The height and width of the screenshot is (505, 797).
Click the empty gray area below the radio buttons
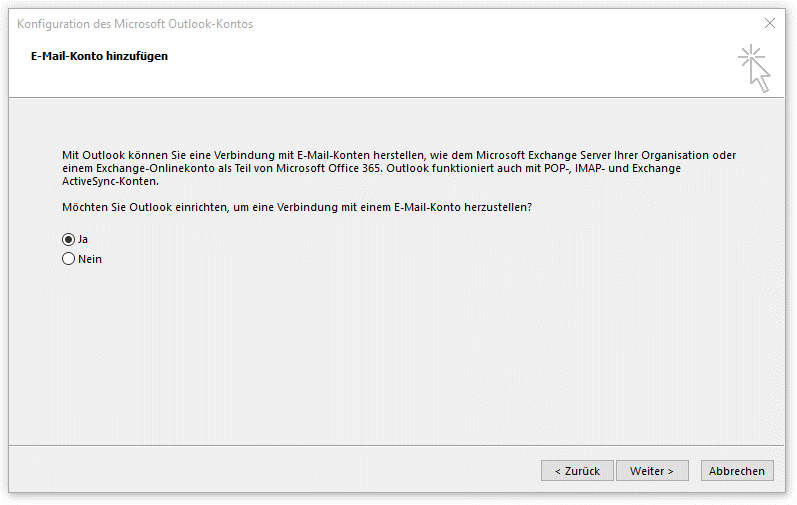click(x=400, y=350)
